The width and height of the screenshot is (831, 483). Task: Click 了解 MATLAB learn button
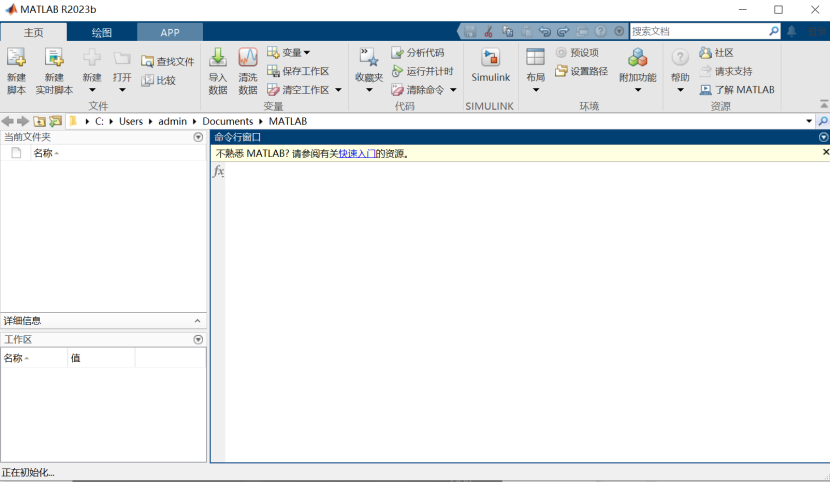737,90
